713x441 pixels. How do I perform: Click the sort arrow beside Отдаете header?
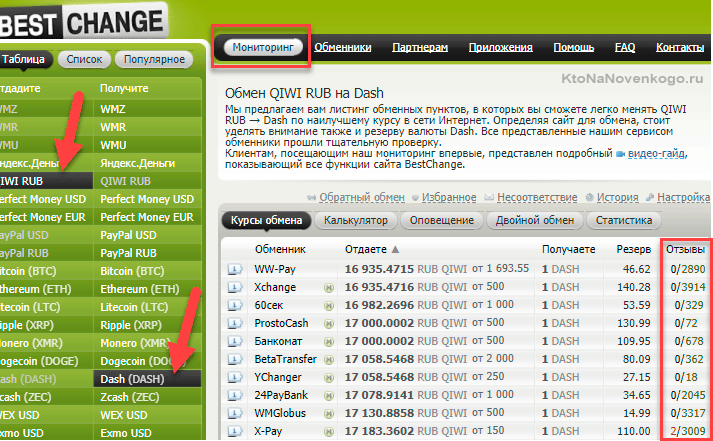click(x=395, y=249)
